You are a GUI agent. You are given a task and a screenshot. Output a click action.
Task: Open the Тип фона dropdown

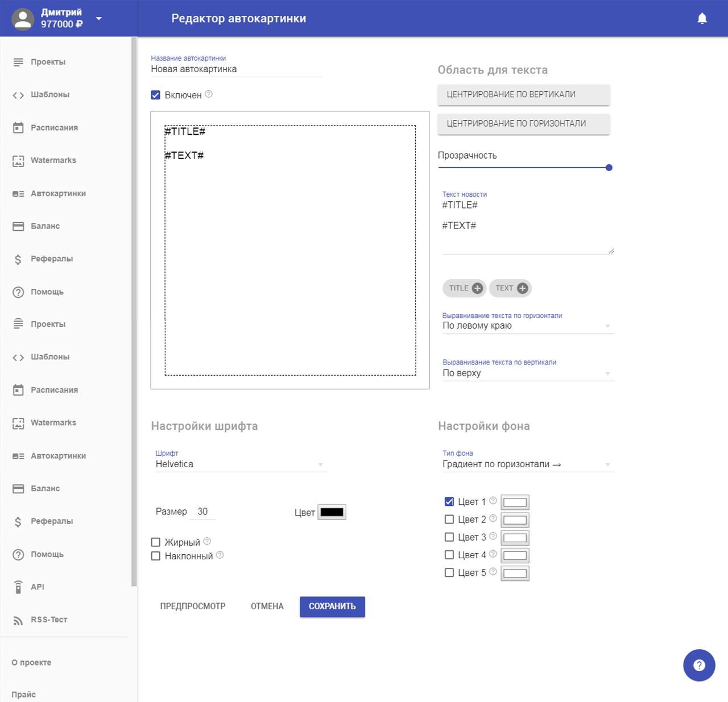527,464
